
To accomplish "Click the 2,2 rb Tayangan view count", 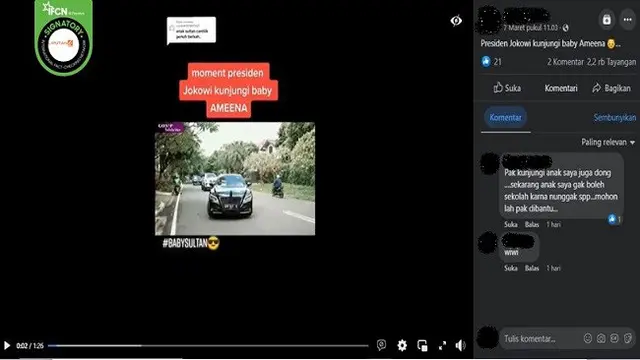I will click(x=611, y=62).
